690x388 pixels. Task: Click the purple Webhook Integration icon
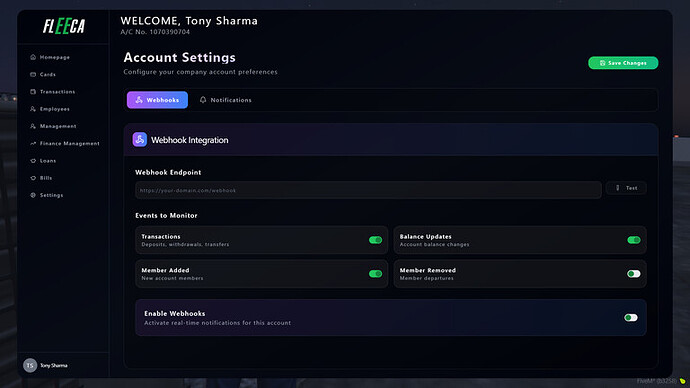click(139, 139)
